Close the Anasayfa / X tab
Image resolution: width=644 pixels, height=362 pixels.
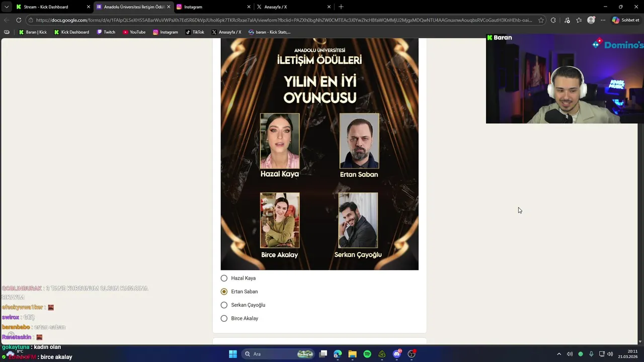click(x=329, y=7)
